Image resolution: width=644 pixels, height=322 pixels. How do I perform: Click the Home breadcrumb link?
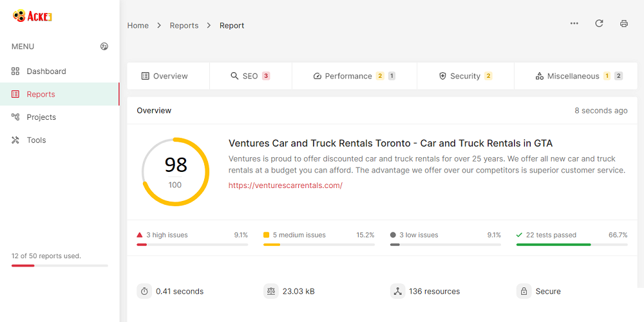click(x=138, y=26)
